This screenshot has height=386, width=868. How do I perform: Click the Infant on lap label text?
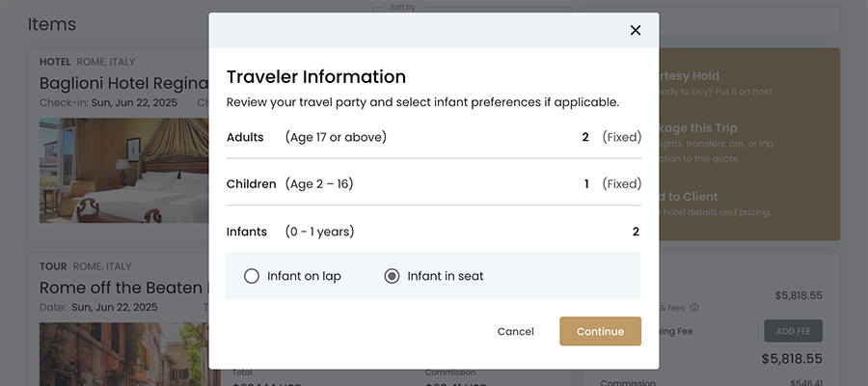304,276
